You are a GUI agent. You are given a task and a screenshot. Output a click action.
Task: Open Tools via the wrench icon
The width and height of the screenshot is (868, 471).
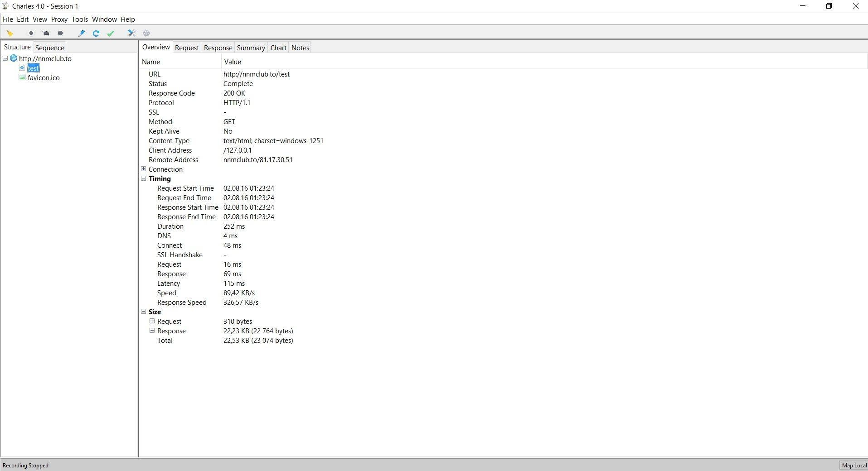[x=132, y=33]
